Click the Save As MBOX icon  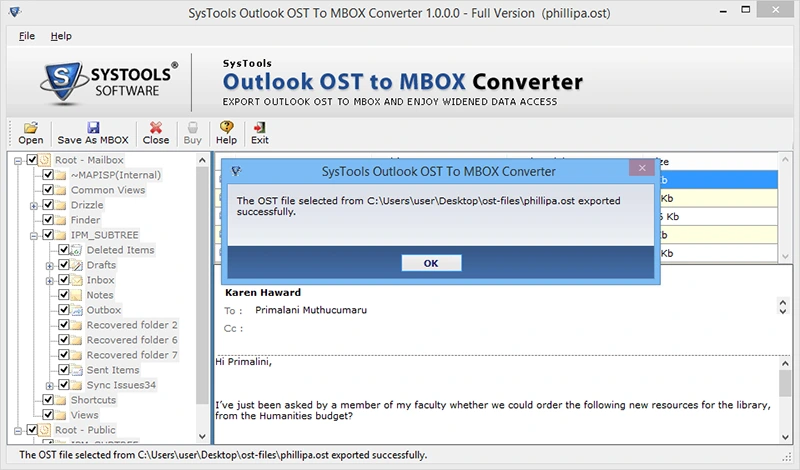(93, 127)
